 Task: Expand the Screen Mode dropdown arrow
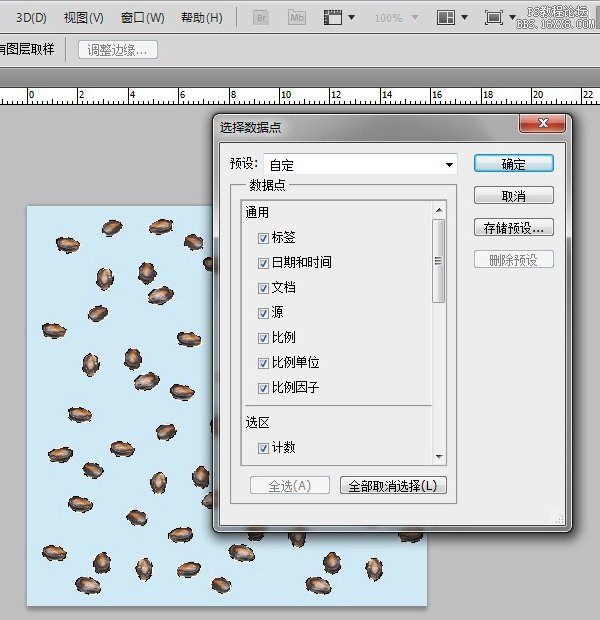(x=512, y=18)
